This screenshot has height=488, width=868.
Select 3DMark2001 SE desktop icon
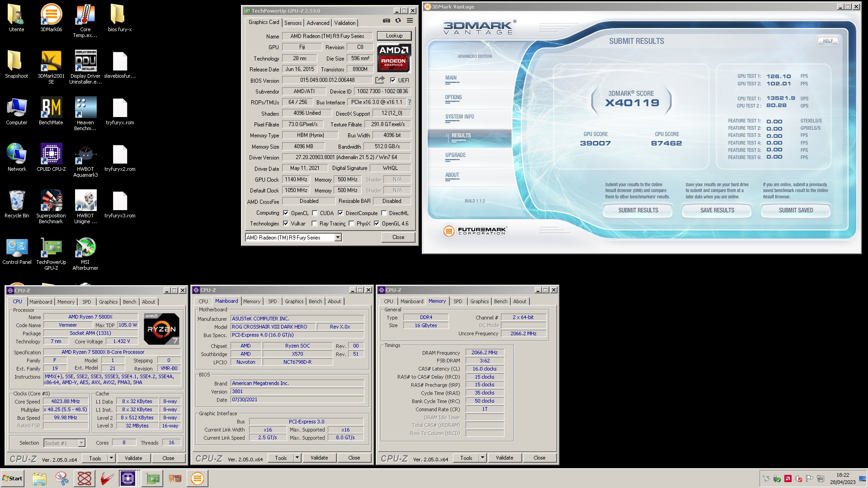click(51, 67)
